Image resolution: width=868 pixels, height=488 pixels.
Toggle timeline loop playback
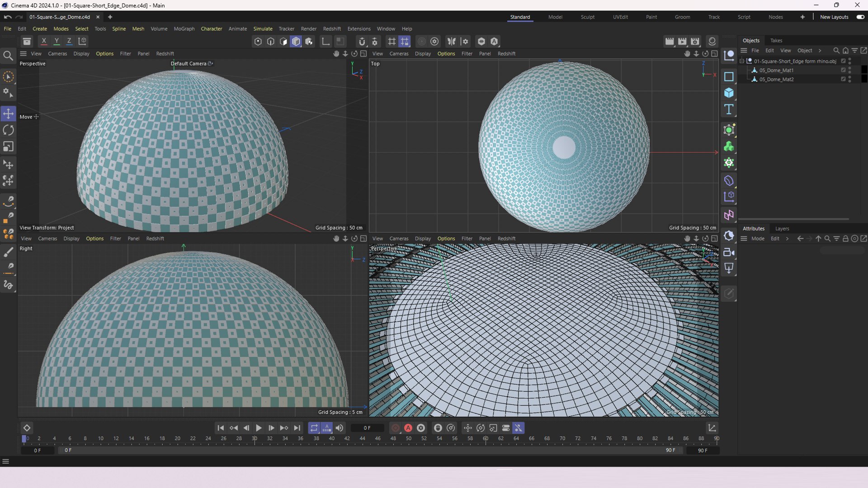point(314,428)
